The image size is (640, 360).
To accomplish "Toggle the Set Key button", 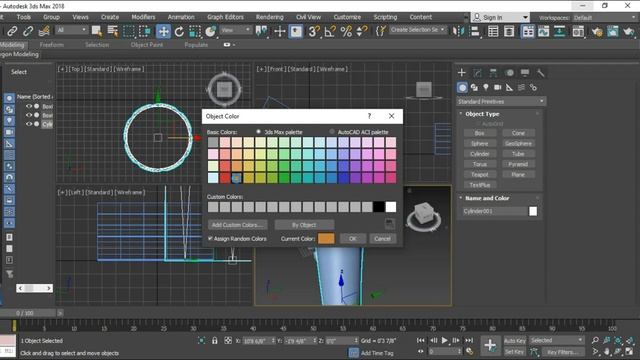I will pos(515,351).
